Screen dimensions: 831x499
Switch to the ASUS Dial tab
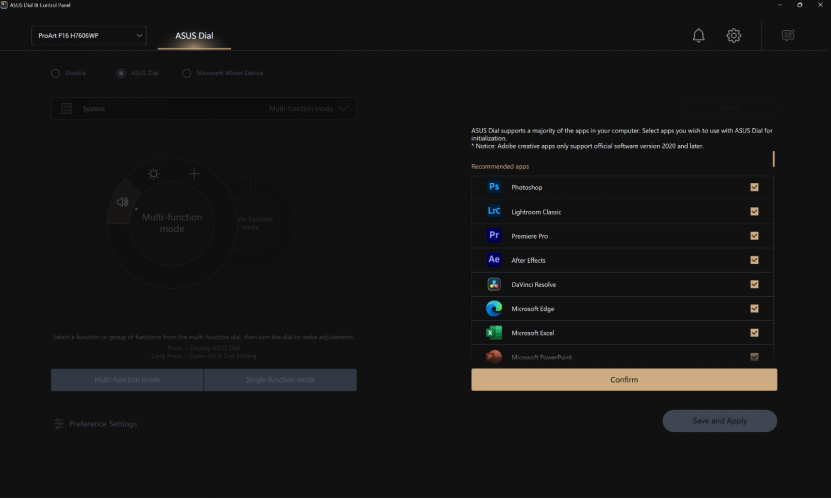194,35
